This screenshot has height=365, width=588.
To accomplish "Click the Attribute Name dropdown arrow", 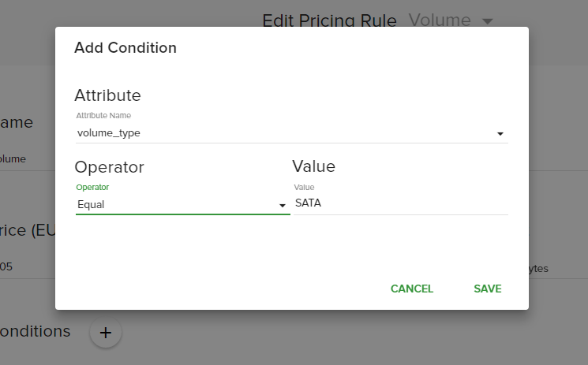I will click(500, 134).
